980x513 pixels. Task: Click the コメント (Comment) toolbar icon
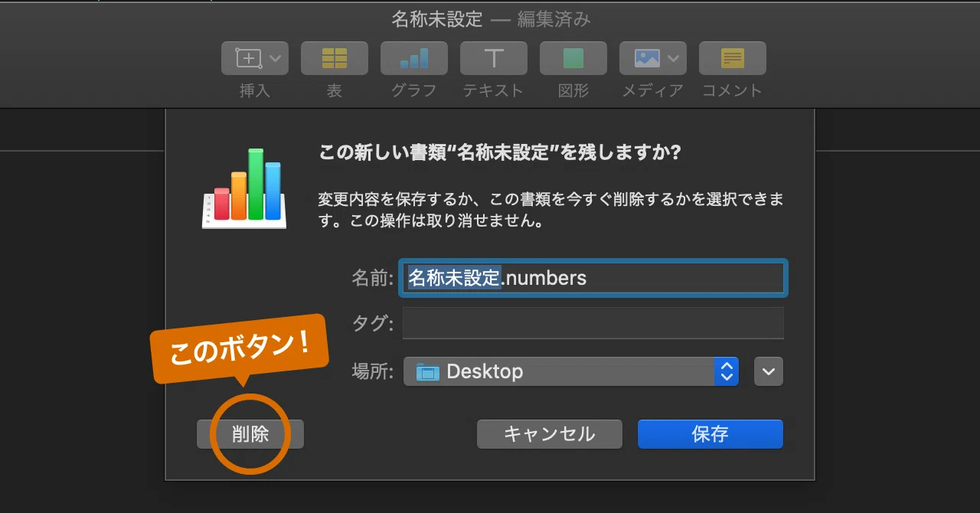pos(733,58)
